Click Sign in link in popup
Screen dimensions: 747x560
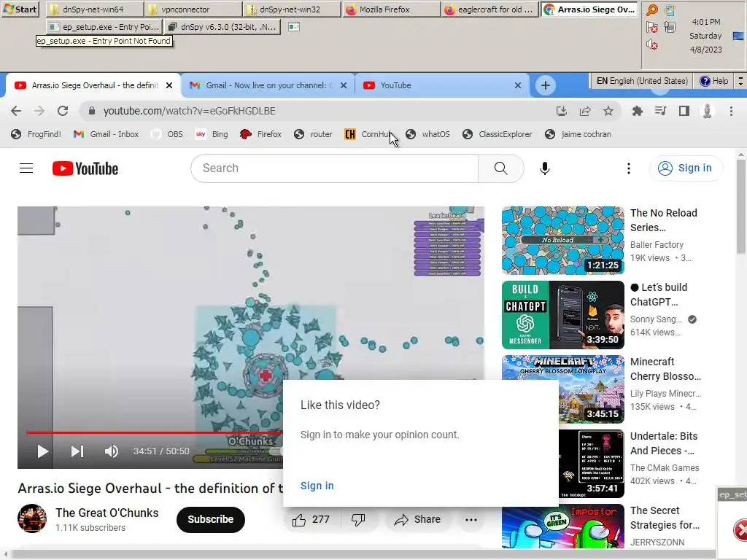click(317, 486)
